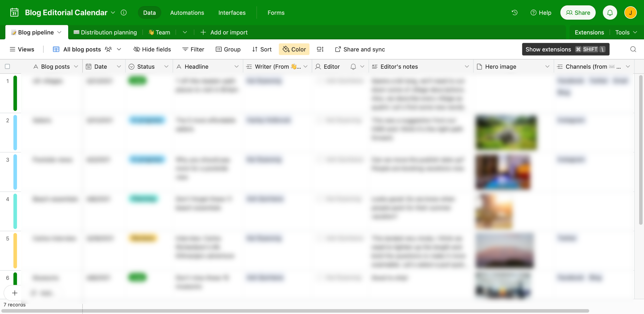Click the row height icon
The image size is (644, 314).
pos(320,49)
